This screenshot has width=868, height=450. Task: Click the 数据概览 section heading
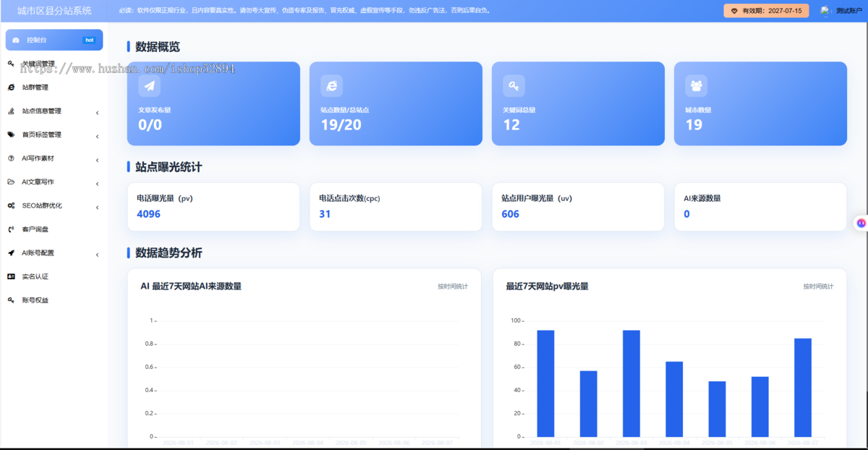pyautogui.click(x=158, y=46)
